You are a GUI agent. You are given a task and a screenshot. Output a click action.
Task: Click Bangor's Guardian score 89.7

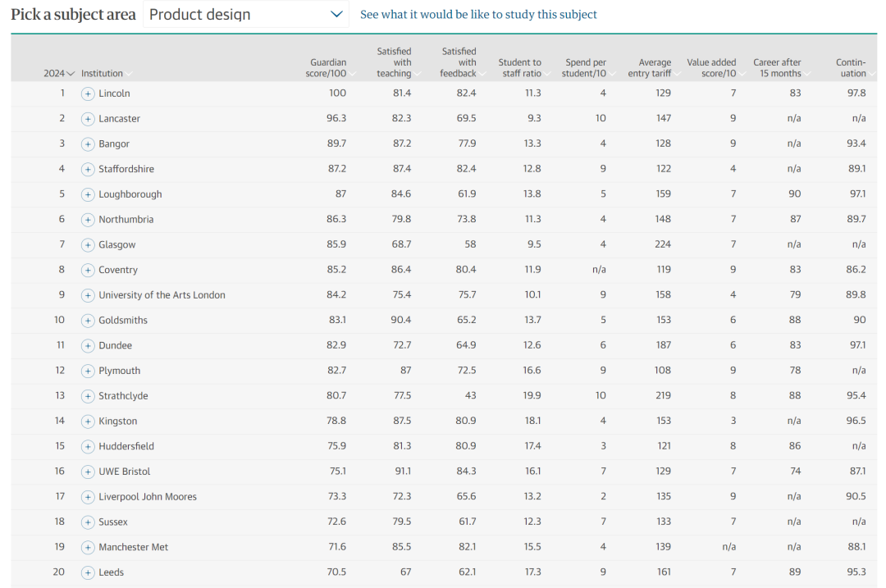coord(336,144)
